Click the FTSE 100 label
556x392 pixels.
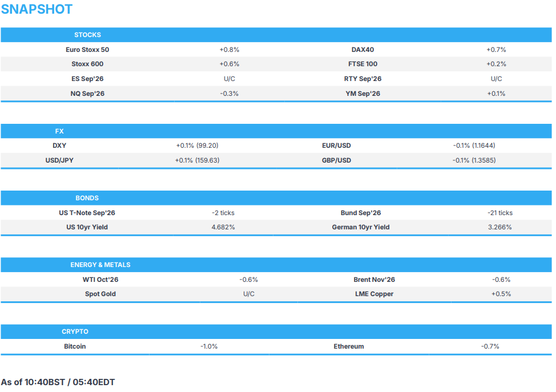point(362,64)
